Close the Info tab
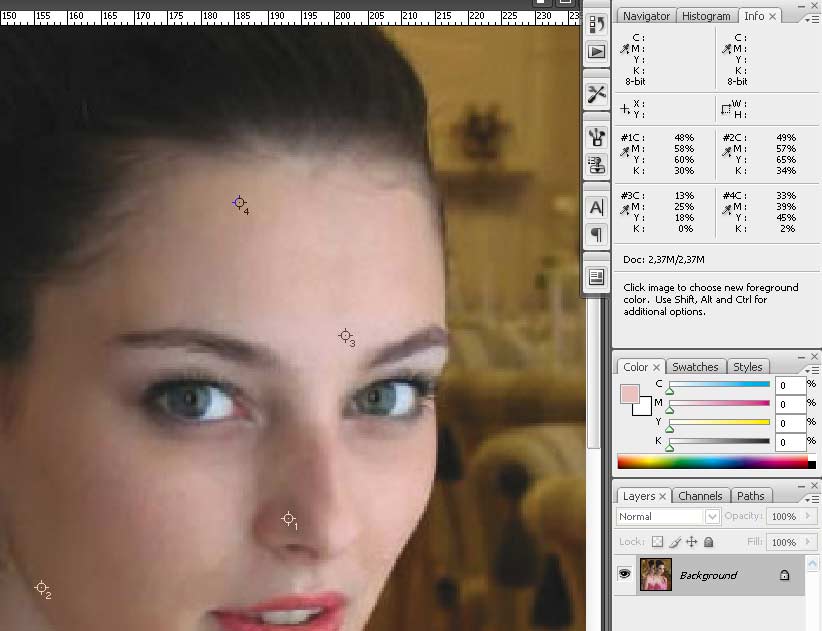This screenshot has height=631, width=822. coord(772,17)
